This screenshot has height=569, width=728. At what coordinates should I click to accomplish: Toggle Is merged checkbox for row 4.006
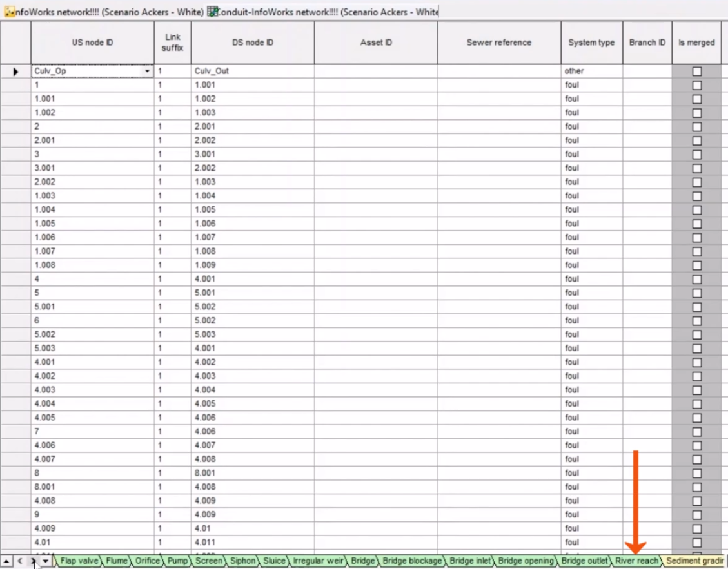click(696, 445)
